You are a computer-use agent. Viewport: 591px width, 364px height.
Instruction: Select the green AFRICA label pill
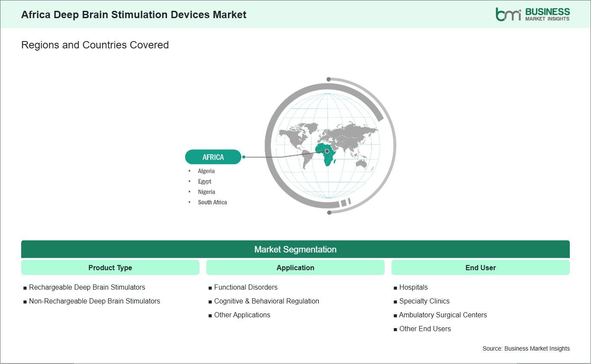[213, 157]
